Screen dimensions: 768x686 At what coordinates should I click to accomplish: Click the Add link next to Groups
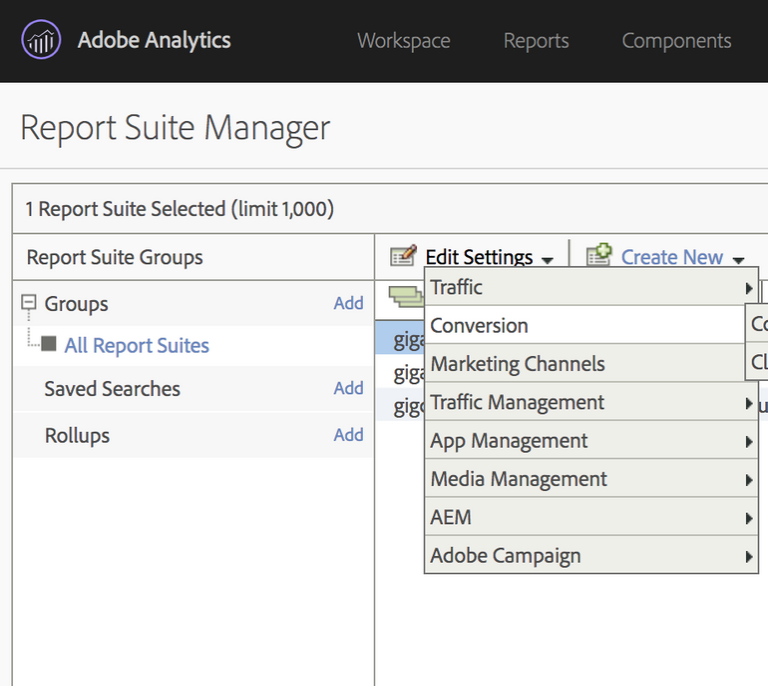click(348, 303)
